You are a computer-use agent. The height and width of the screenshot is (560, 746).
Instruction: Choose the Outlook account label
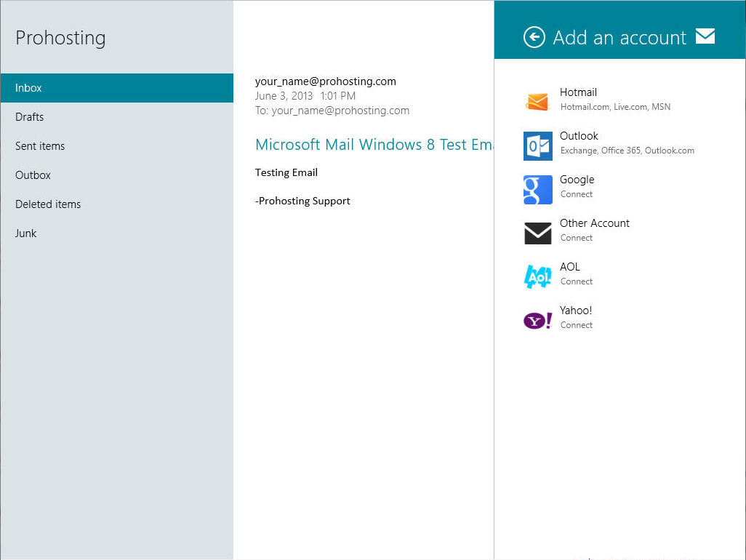click(x=579, y=136)
